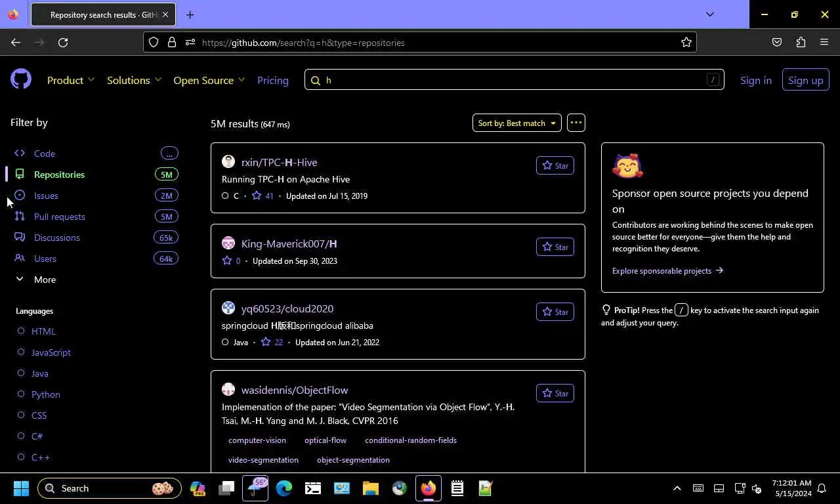The width and height of the screenshot is (840, 504).
Task: Open the Pricing link
Action: [272, 80]
